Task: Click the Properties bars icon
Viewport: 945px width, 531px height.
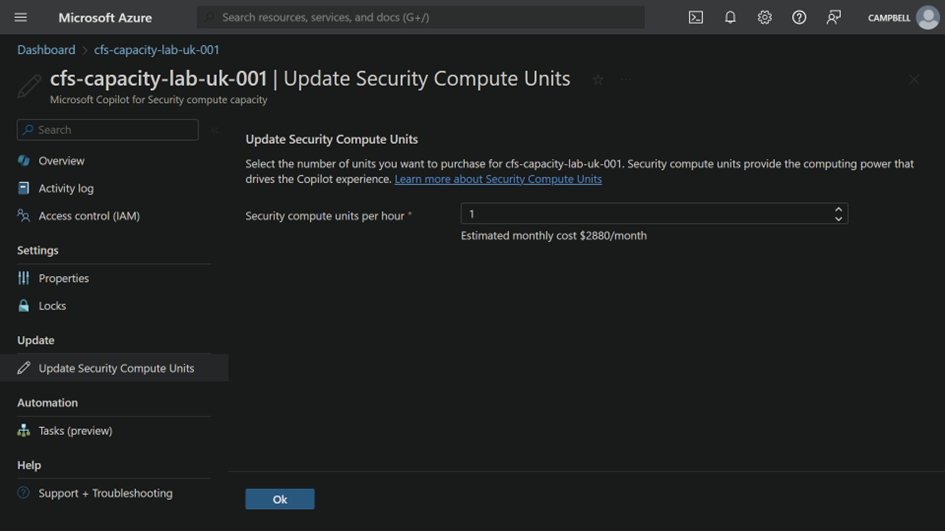Action: pyautogui.click(x=24, y=278)
